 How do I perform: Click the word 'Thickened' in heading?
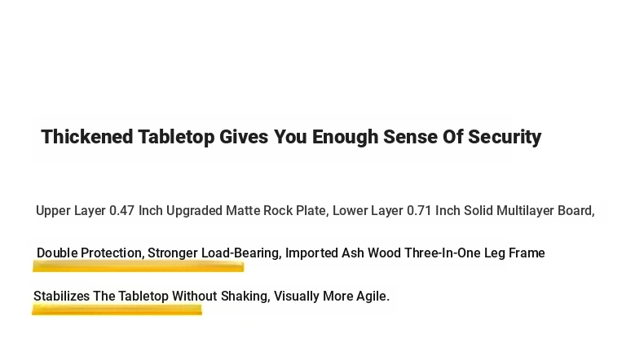[87, 137]
